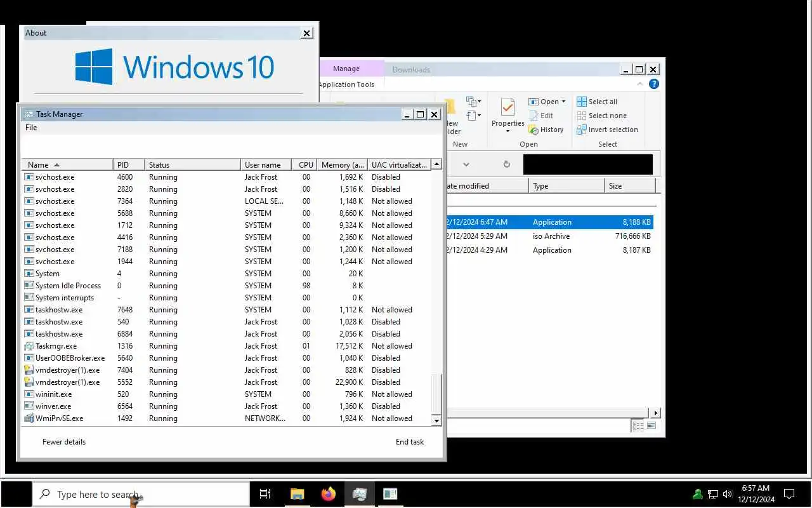The image size is (812, 508).
Task: Expand the Open button's dropdown arrow
Action: tap(563, 102)
